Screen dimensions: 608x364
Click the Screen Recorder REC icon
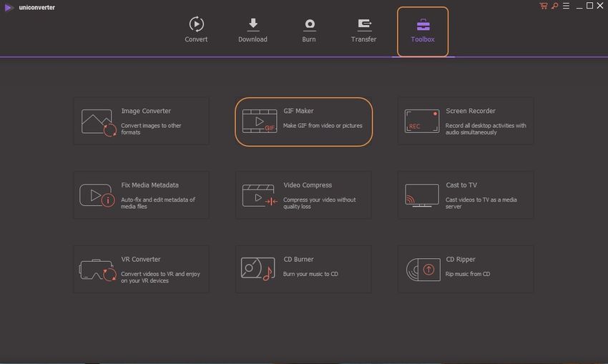click(x=422, y=122)
